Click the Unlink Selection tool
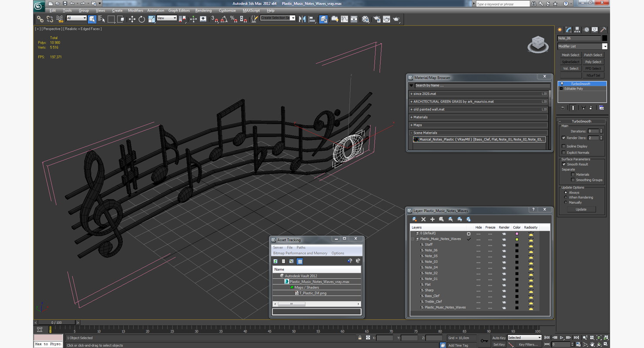This screenshot has height=348, width=644. click(x=50, y=19)
